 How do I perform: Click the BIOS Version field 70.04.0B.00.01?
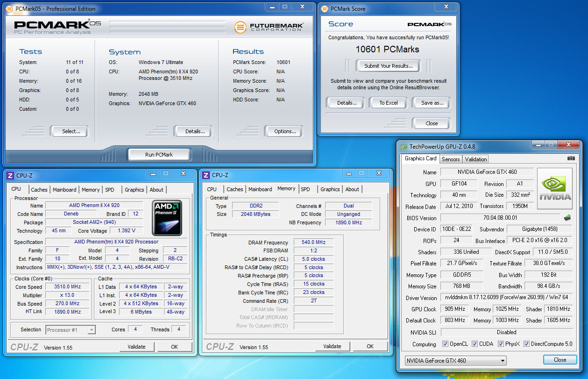click(x=500, y=218)
